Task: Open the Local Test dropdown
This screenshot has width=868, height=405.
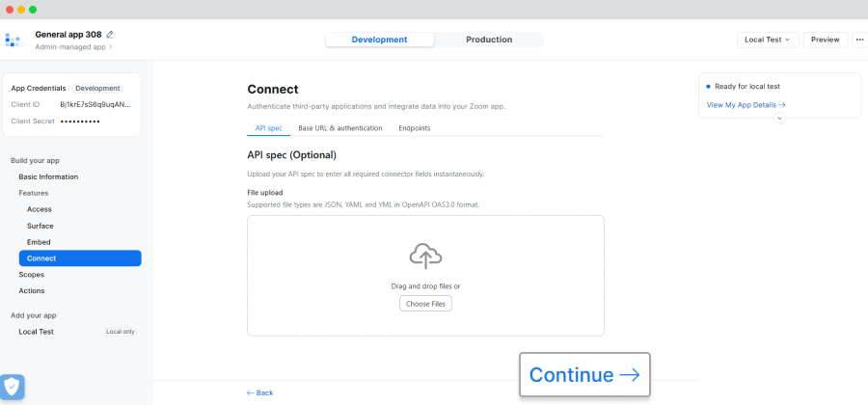Action: (x=768, y=40)
